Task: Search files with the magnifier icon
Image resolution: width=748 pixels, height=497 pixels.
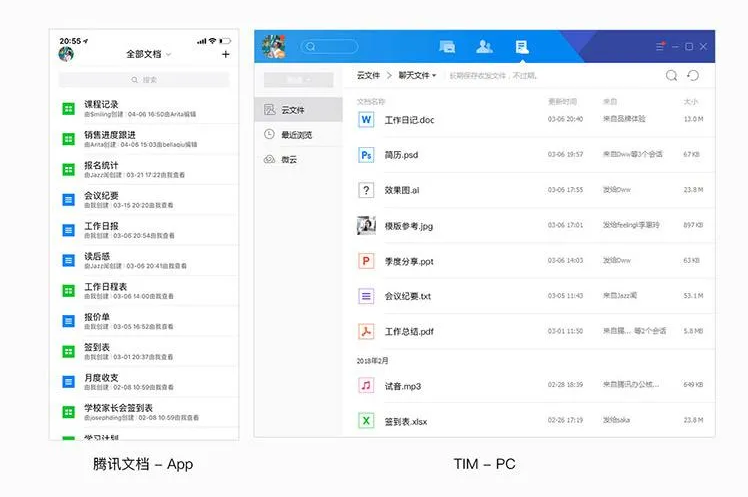Action: (x=671, y=75)
